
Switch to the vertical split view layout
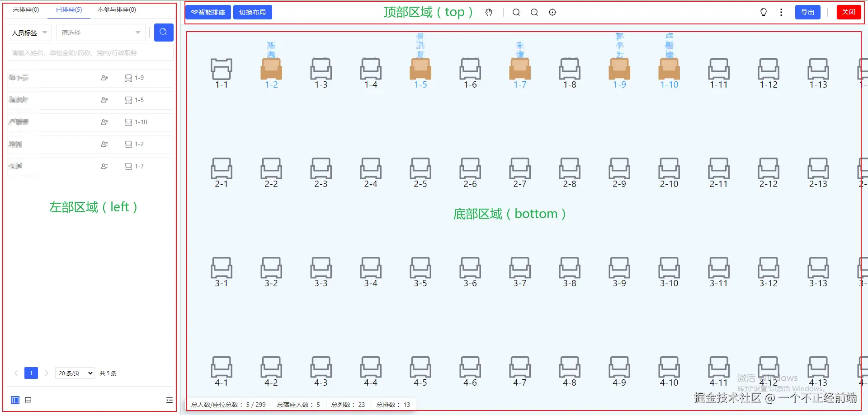point(15,400)
